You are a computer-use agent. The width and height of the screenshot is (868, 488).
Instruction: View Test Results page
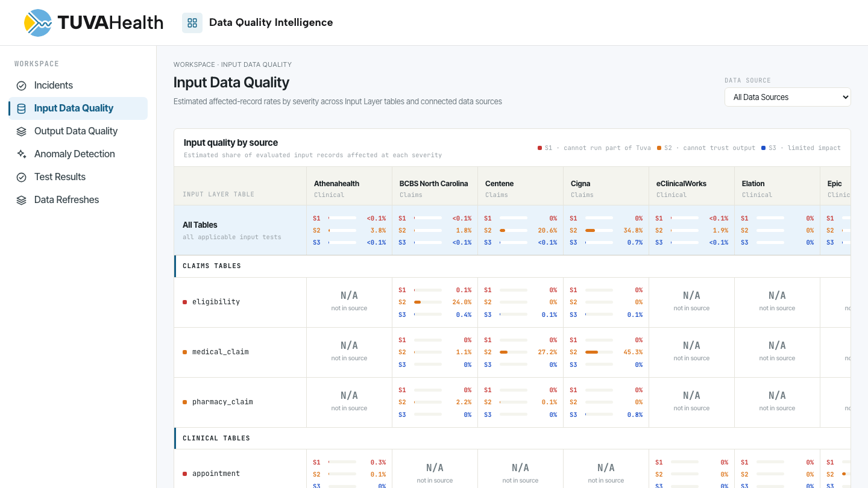tap(78, 177)
